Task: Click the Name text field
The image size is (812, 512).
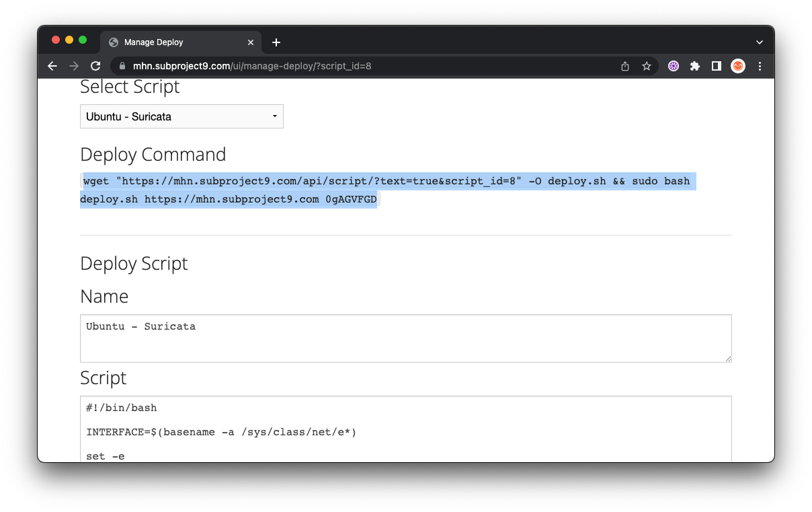Action: click(x=405, y=338)
